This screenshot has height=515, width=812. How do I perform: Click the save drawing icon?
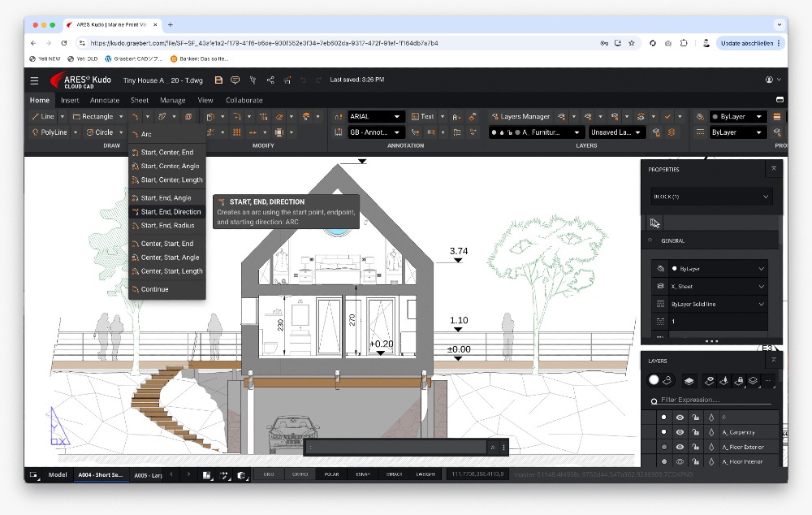pyautogui.click(x=218, y=80)
